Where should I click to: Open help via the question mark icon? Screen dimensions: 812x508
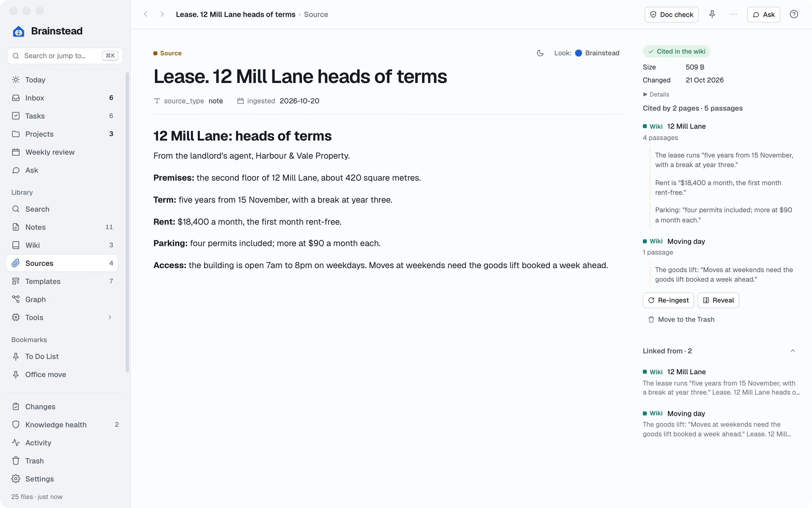(x=794, y=14)
